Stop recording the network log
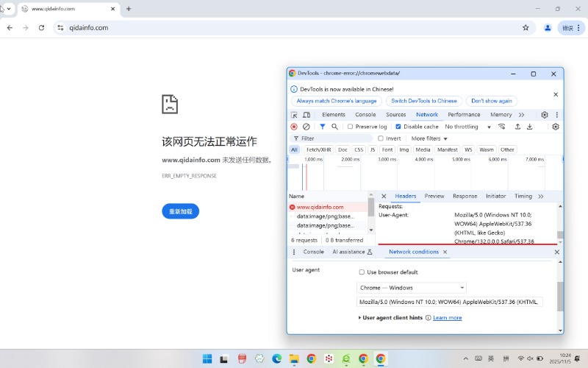Image resolution: width=588 pixels, height=368 pixels. click(x=294, y=127)
